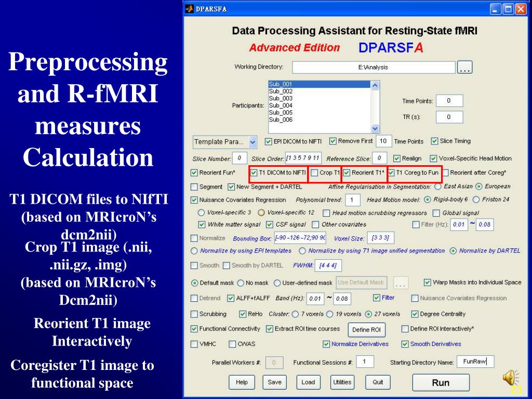Toggle Degree Centrality checkbox
This screenshot has height=399, width=532.
coord(415,314)
